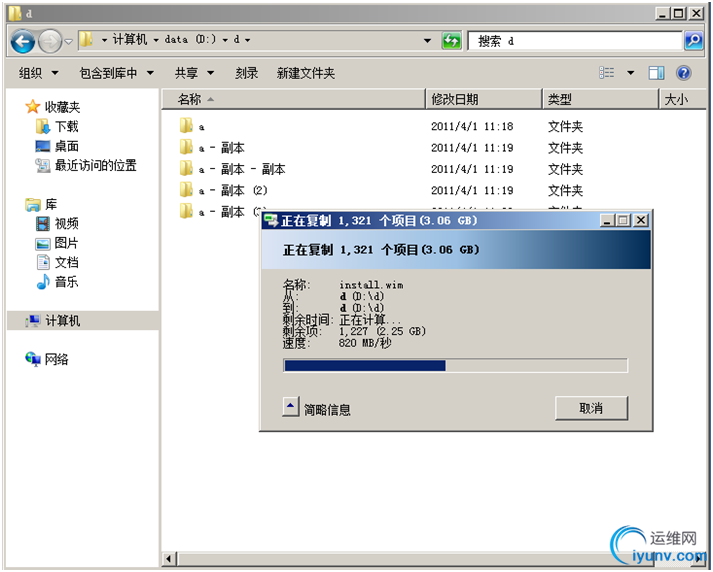713x572 pixels.
Task: Open the 包含到库中 menu
Action: pos(116,73)
